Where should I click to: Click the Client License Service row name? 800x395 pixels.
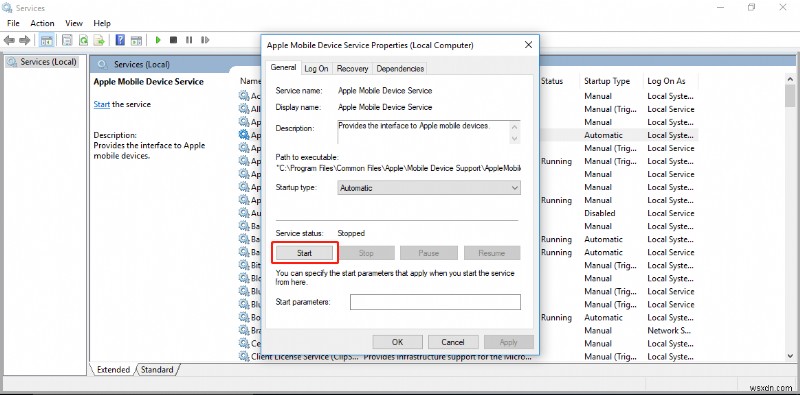click(x=305, y=356)
